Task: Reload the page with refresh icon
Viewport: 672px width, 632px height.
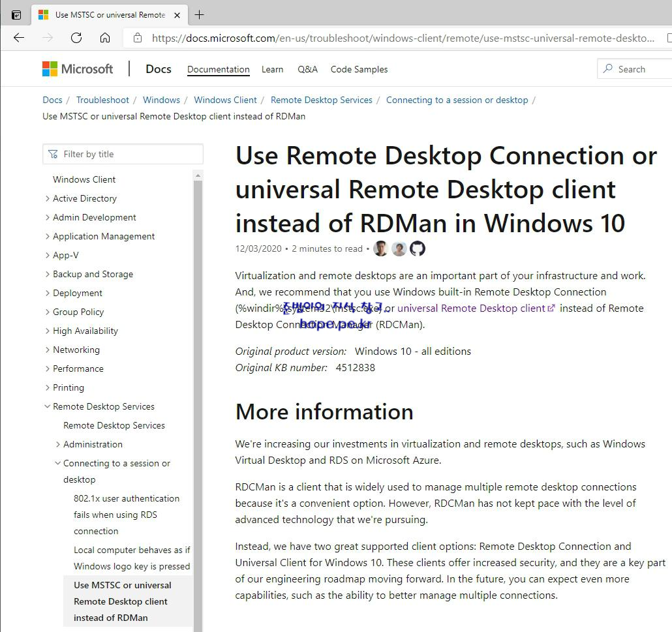Action: (x=76, y=38)
